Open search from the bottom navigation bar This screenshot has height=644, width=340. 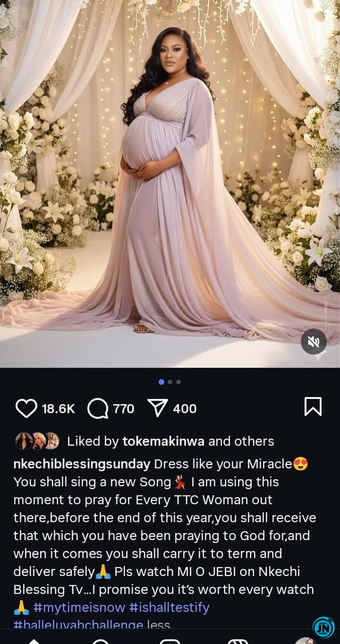pyautogui.click(x=101, y=641)
